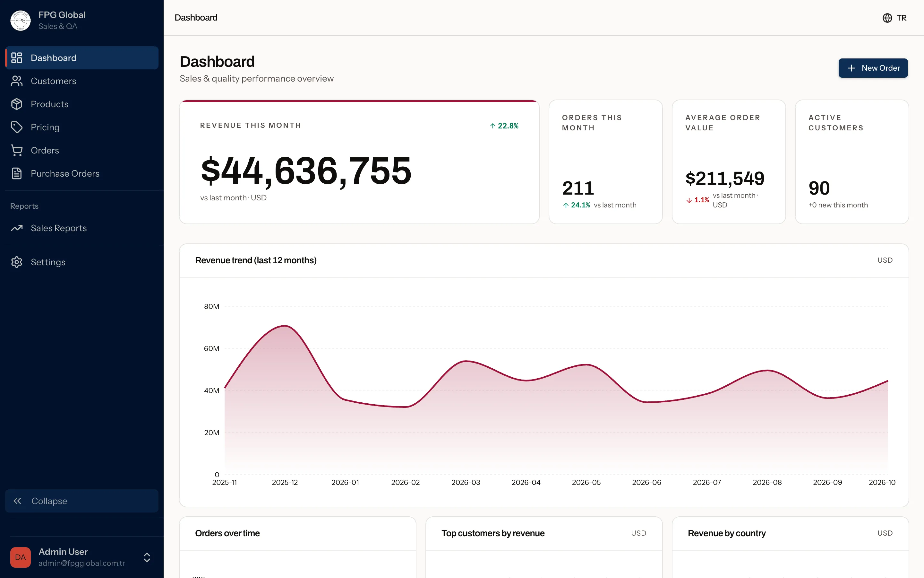
Task: Click 'Orders over time' card title
Action: coord(227,533)
